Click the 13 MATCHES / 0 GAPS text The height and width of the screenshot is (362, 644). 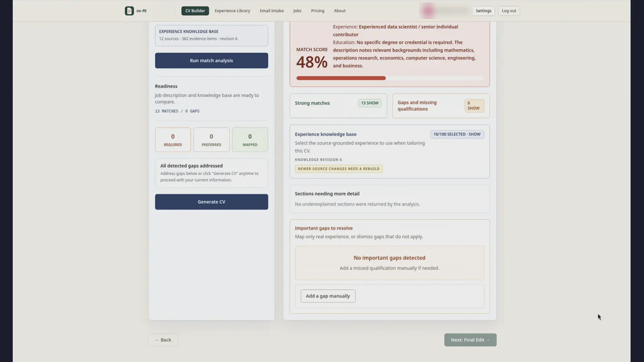click(177, 111)
